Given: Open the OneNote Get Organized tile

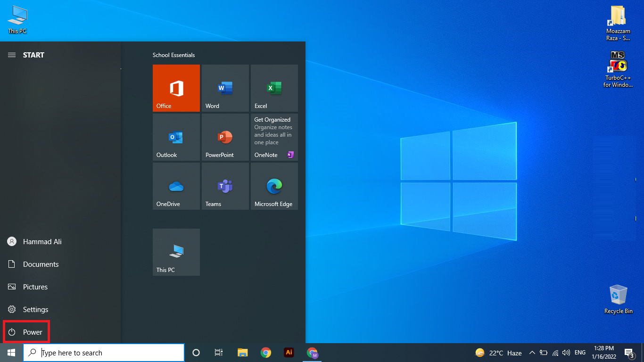Looking at the screenshot, I should coord(274,137).
